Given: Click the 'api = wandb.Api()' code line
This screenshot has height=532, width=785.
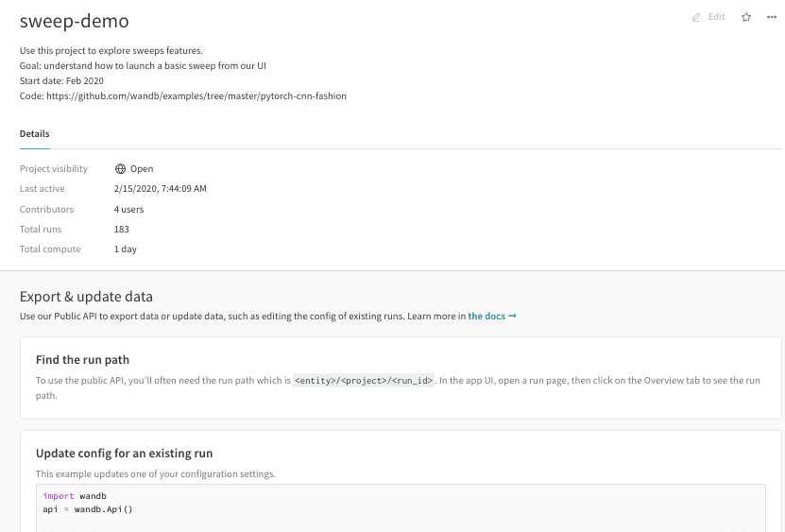Looking at the screenshot, I should (x=88, y=509).
